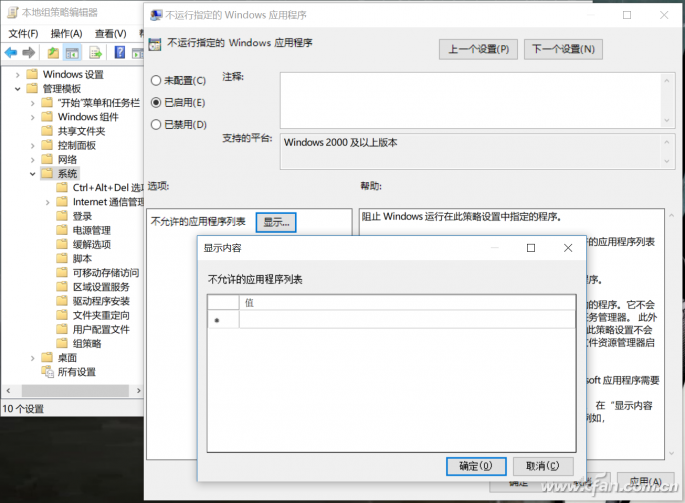Expand the 网络 tree node
Viewport: 685px width, 503px height.
pyautogui.click(x=32, y=160)
